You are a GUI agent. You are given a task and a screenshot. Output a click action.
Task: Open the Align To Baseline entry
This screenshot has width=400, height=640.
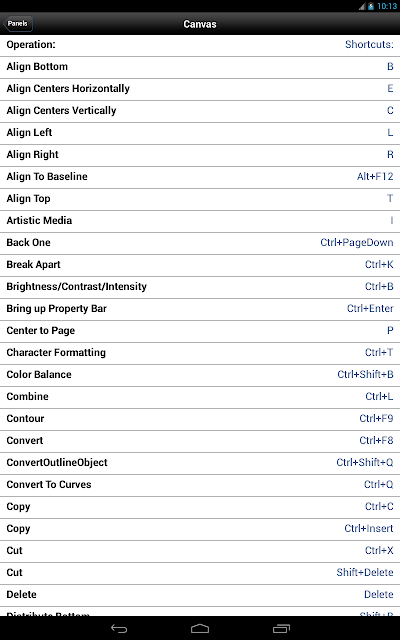[x=200, y=177]
